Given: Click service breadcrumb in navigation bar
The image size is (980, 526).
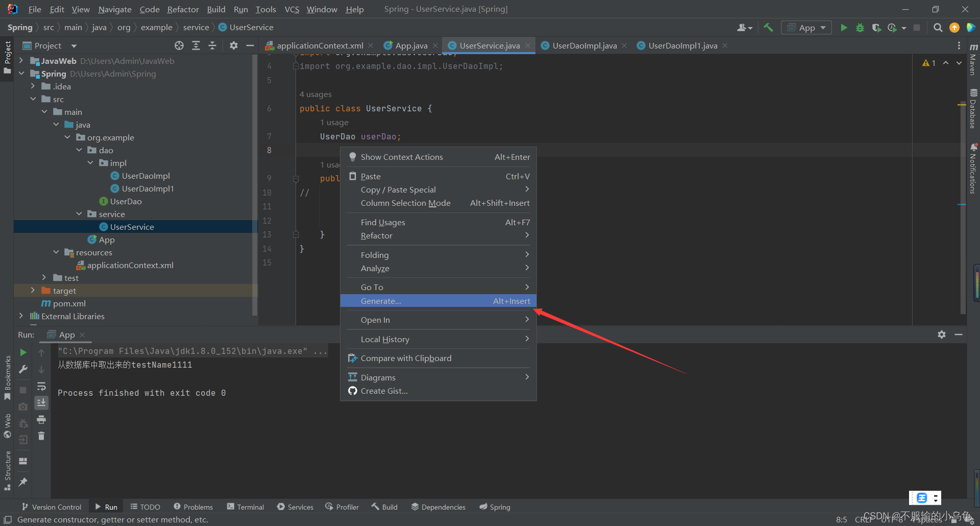Looking at the screenshot, I should click(196, 27).
